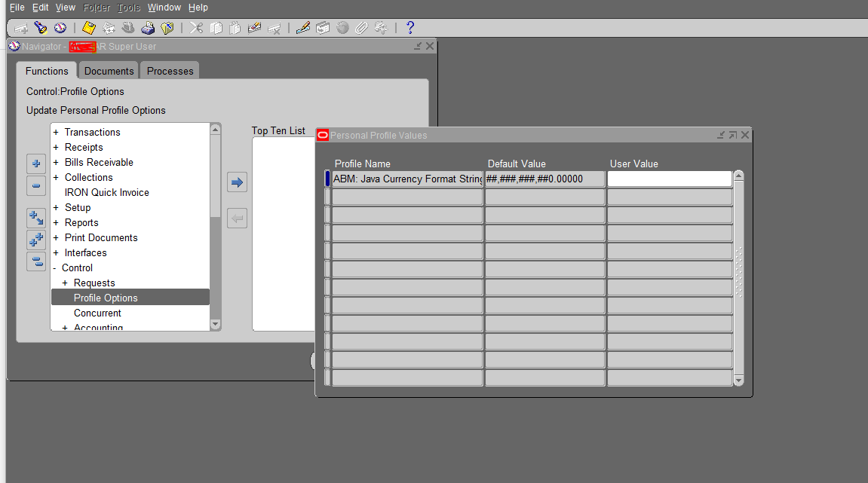This screenshot has height=483, width=868.
Task: Switch to the Processes tab
Action: pos(170,71)
